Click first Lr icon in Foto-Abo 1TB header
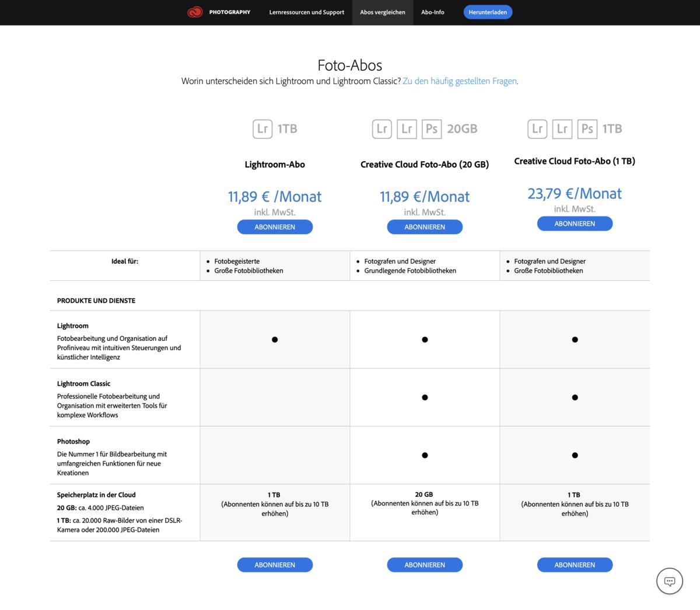 pos(537,128)
